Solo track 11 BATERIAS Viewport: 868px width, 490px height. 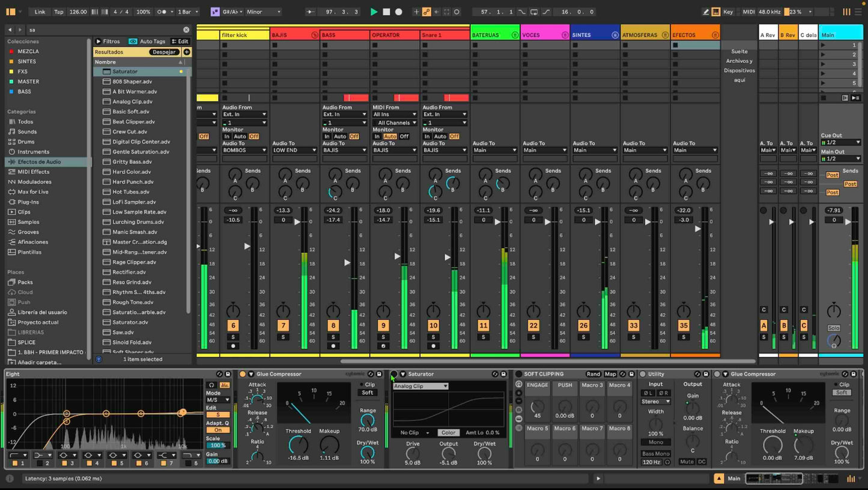point(484,337)
